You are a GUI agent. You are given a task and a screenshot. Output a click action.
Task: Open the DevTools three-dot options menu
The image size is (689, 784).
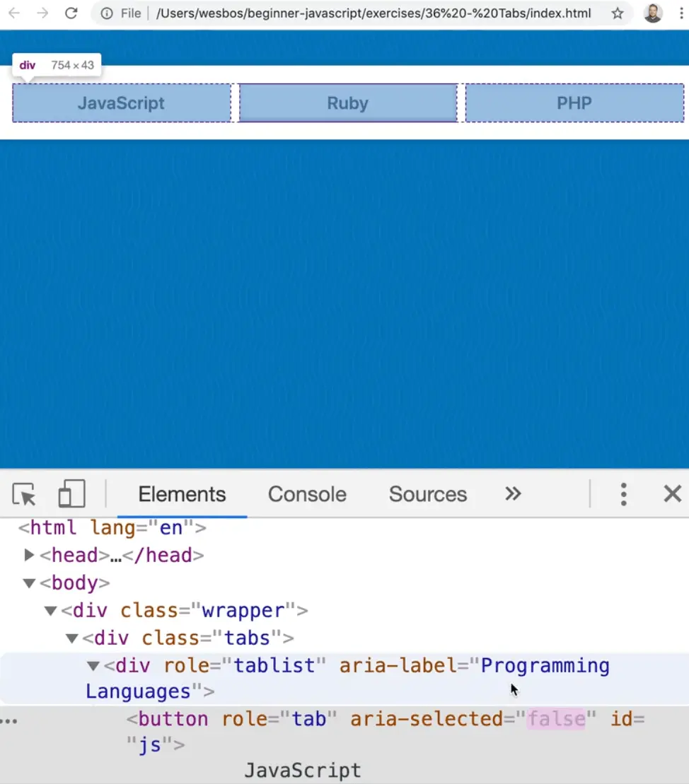click(623, 494)
